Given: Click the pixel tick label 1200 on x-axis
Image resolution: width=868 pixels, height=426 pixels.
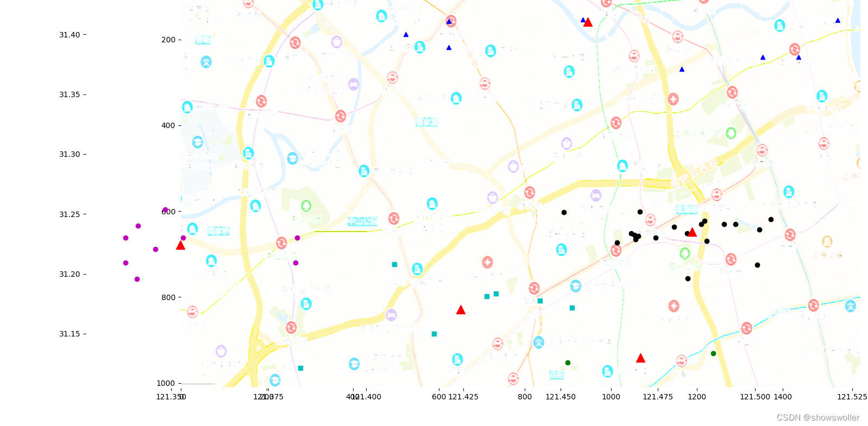Looking at the screenshot, I should (697, 397).
